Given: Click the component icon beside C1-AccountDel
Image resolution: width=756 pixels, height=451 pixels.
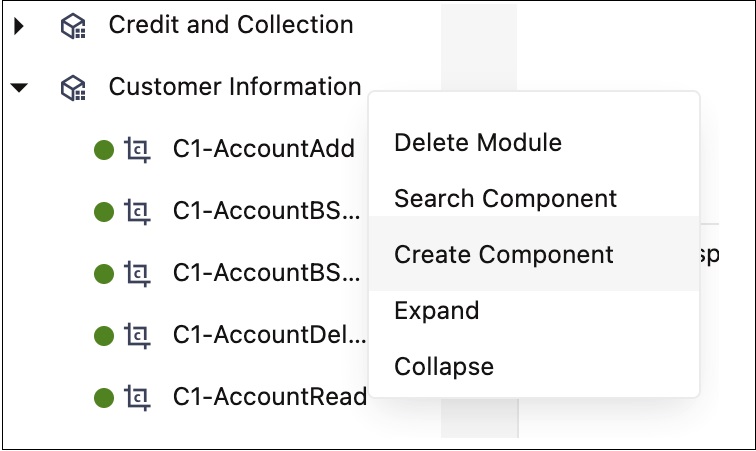Looking at the screenshot, I should click(137, 336).
